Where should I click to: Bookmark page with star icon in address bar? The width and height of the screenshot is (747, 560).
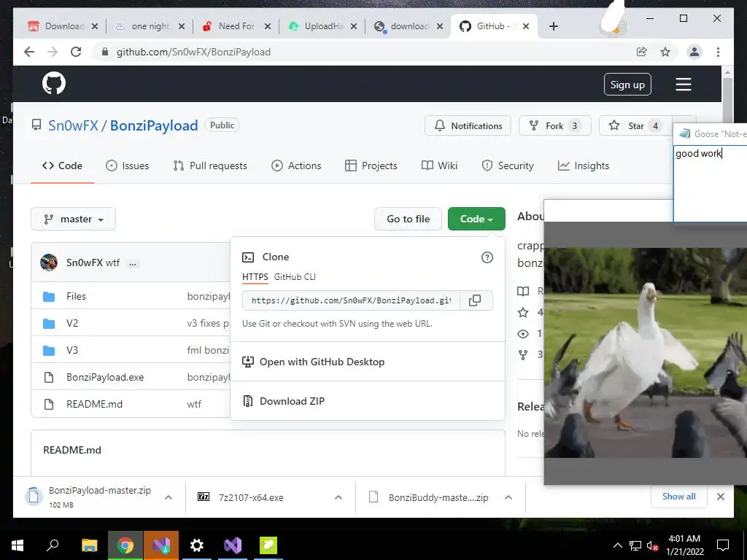click(x=665, y=52)
